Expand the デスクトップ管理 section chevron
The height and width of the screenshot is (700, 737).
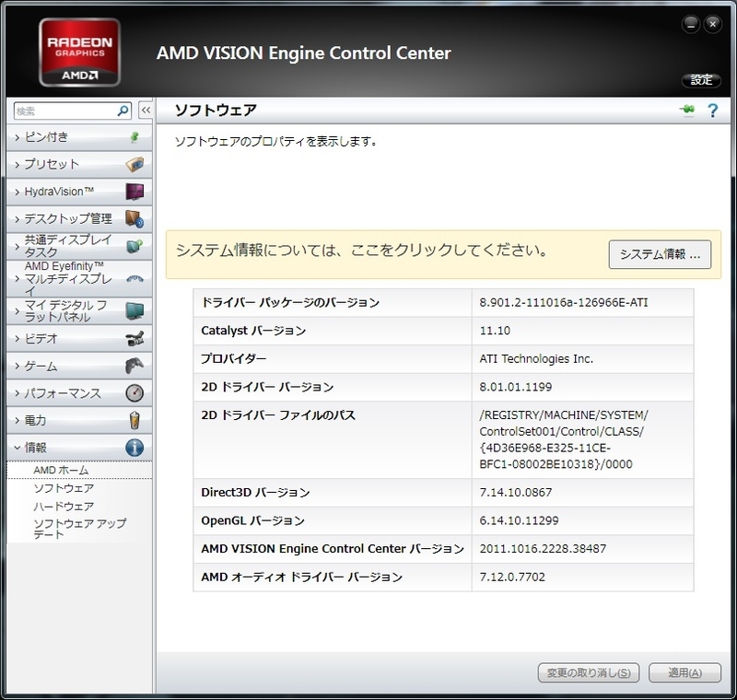point(18,219)
